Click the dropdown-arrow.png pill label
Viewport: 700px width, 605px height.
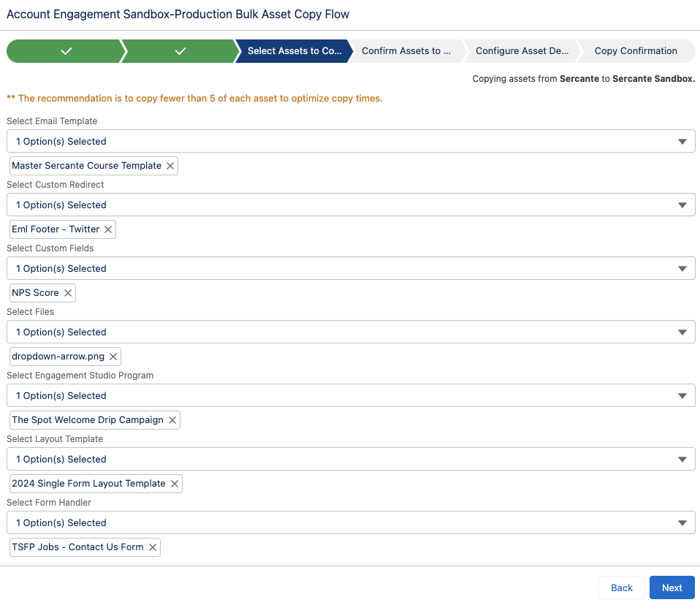(x=58, y=357)
